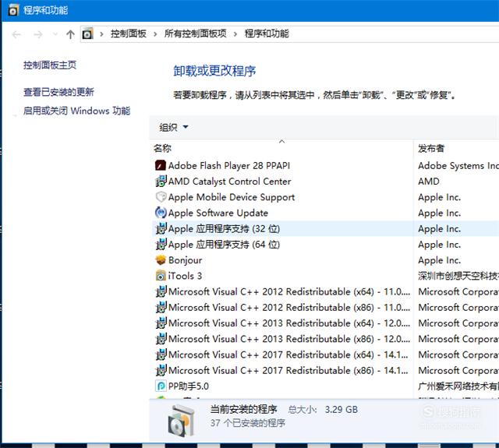Open 查看已安装的更新 link
499x448 pixels.
58,92
